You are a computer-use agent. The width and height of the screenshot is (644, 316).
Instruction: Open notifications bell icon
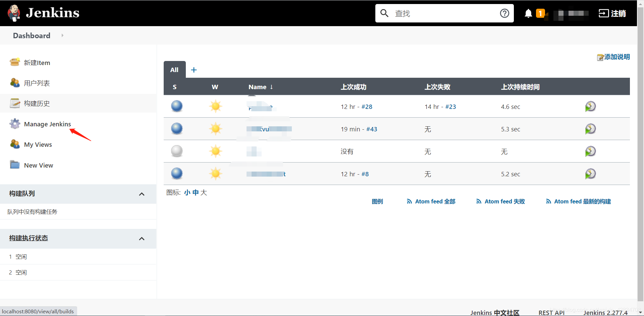click(x=528, y=13)
